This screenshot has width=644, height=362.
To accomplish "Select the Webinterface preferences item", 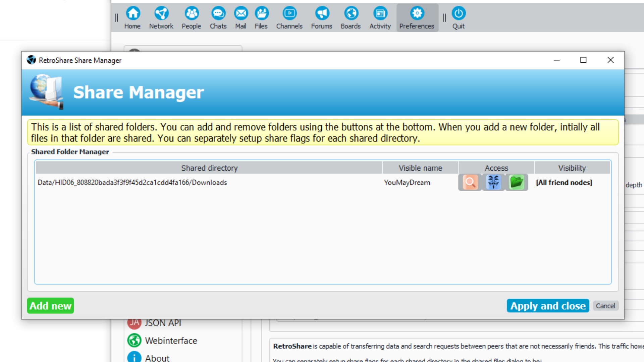I will pos(171,341).
